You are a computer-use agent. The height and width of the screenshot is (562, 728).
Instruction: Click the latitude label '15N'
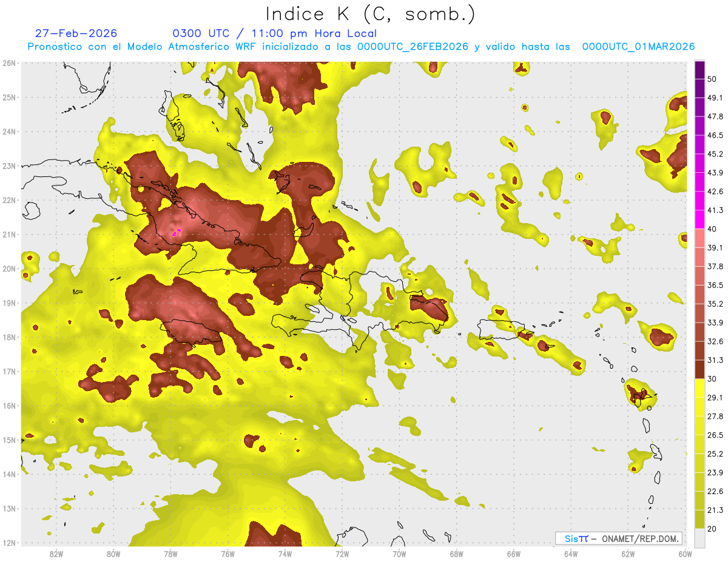tap(9, 440)
